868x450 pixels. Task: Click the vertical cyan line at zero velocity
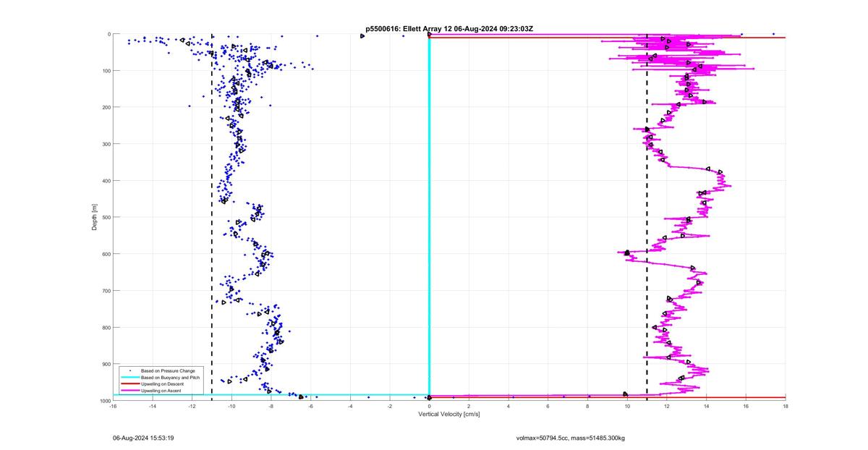(430, 217)
